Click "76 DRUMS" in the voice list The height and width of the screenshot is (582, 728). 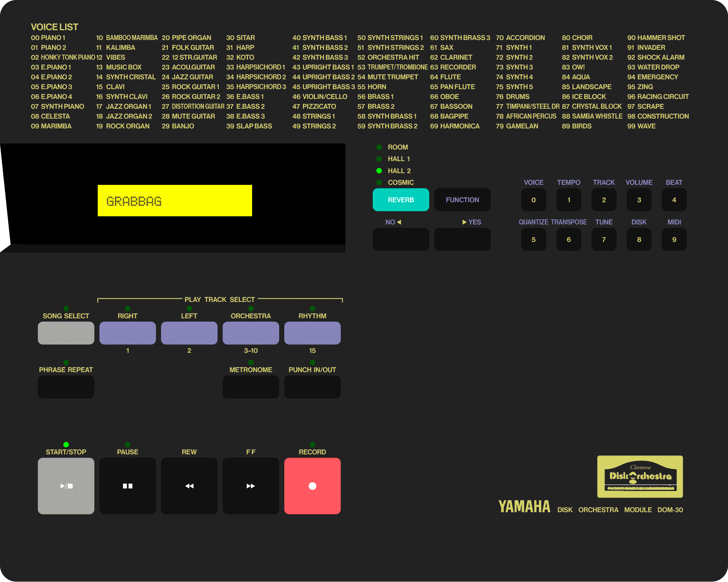[513, 97]
